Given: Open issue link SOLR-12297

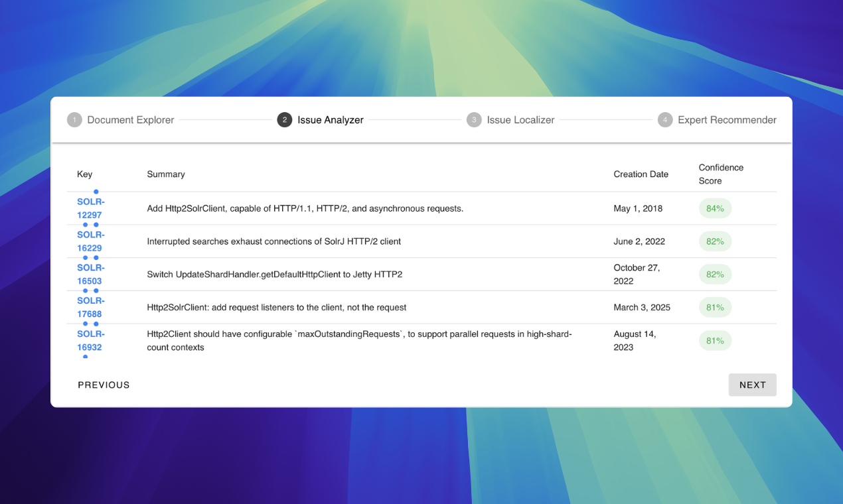Looking at the screenshot, I should [x=91, y=208].
